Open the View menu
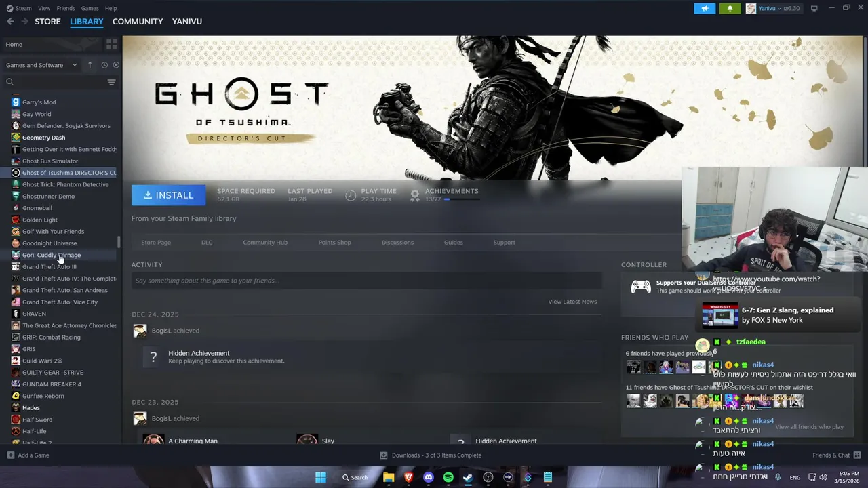Screen dimensions: 868x488 point(44,8)
